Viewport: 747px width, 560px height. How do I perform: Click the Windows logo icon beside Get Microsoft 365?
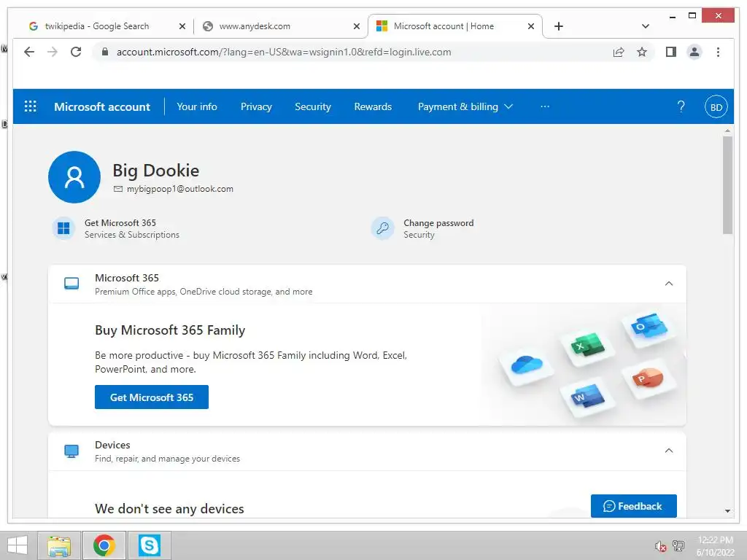63,228
